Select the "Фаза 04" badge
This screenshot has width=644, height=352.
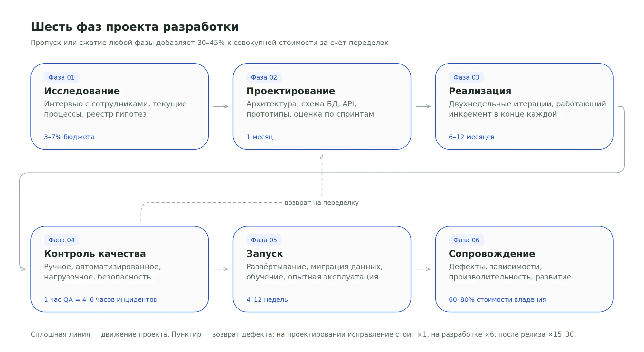coord(62,240)
